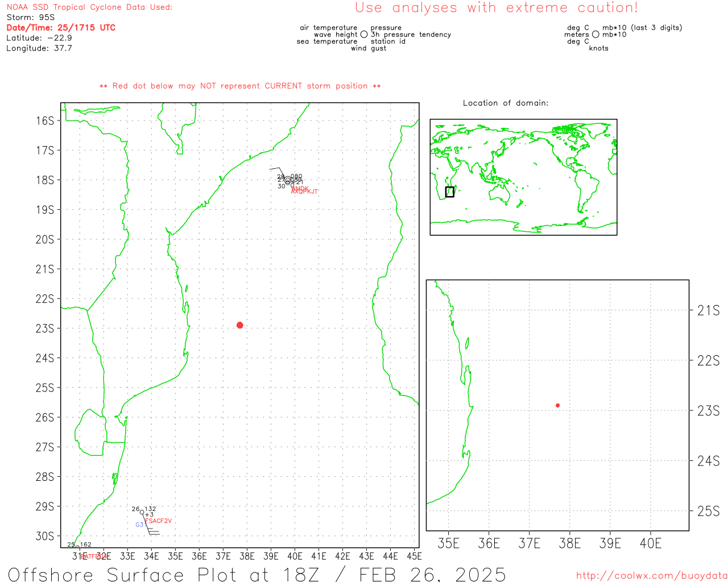
Task: Click '16S' latitude label on main map
Action: (45, 120)
